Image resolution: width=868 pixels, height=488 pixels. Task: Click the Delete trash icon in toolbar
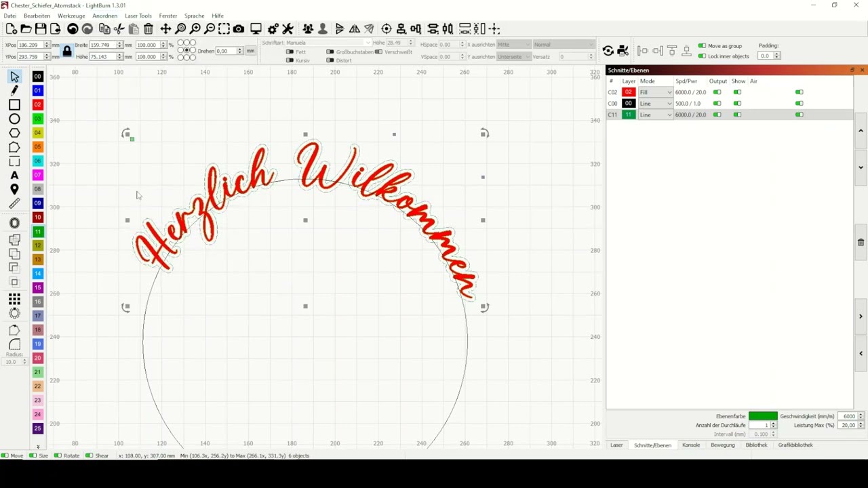[x=148, y=28]
